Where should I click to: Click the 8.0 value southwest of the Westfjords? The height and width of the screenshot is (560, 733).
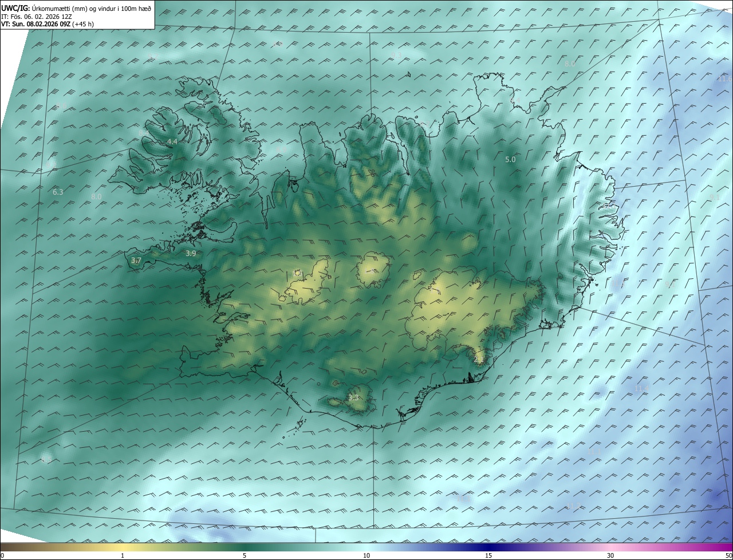pyautogui.click(x=96, y=197)
